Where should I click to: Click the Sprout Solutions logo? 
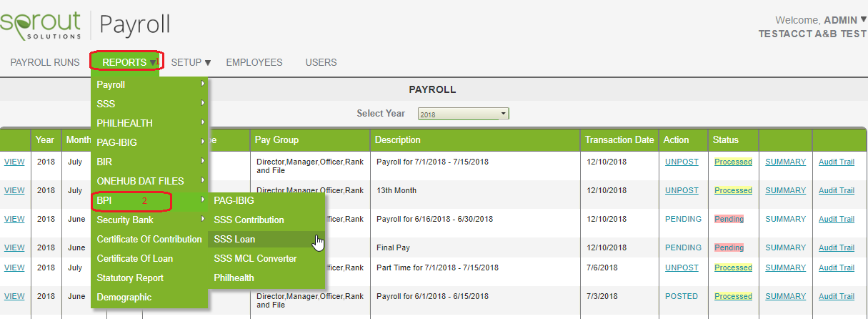click(41, 26)
